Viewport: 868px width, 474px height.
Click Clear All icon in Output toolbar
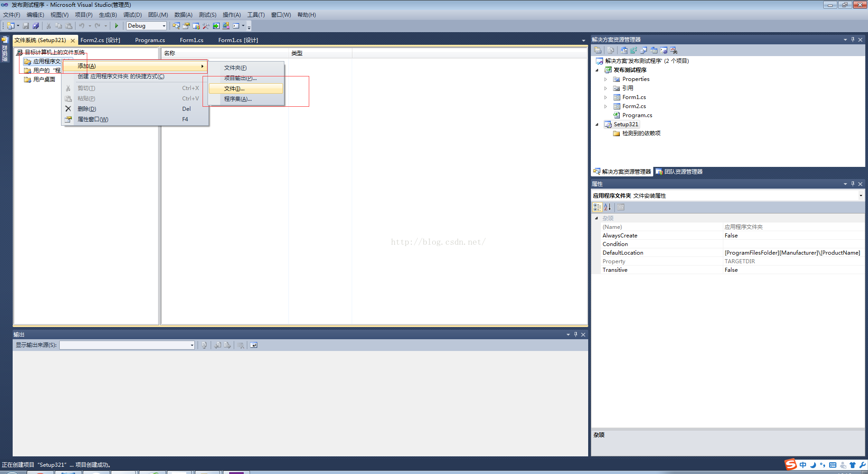pos(241,345)
